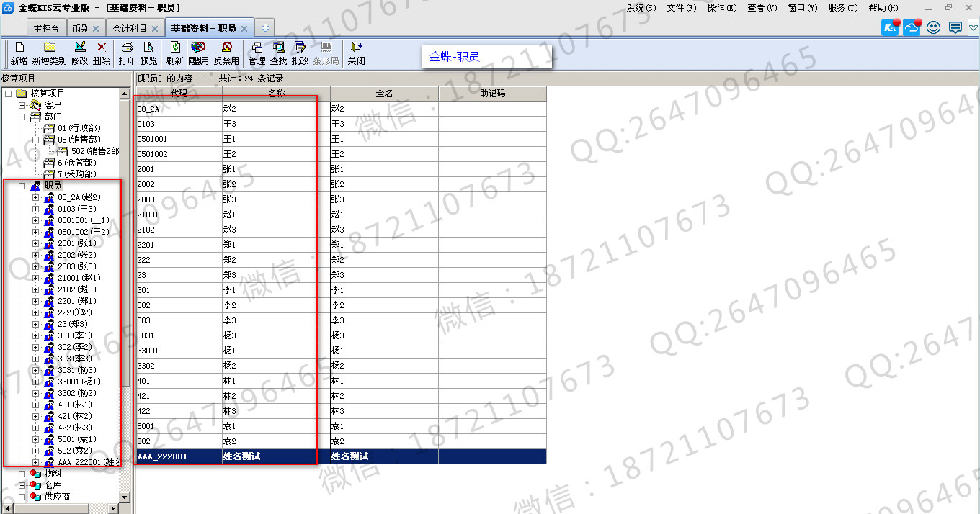The image size is (980, 514).
Task: Collapse the 职员 tree node
Action: click(x=22, y=186)
